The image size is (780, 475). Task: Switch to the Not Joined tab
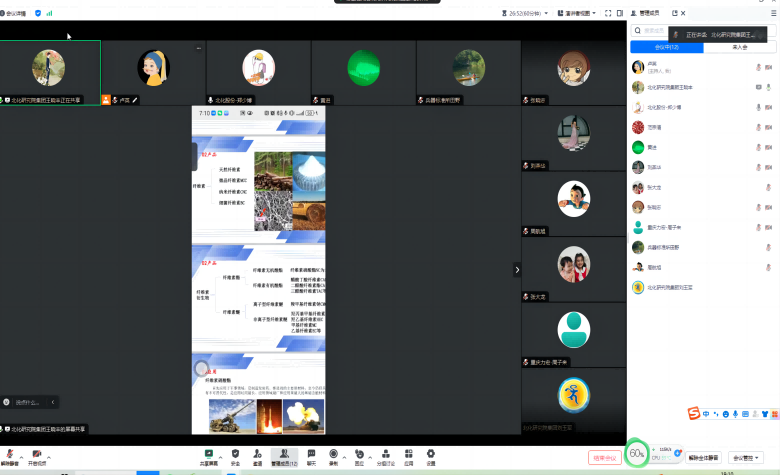[739, 47]
